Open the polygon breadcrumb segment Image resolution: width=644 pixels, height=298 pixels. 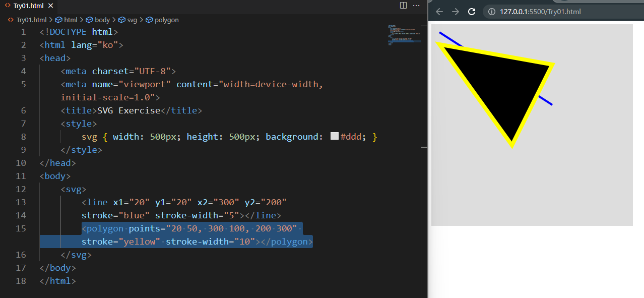coord(162,20)
